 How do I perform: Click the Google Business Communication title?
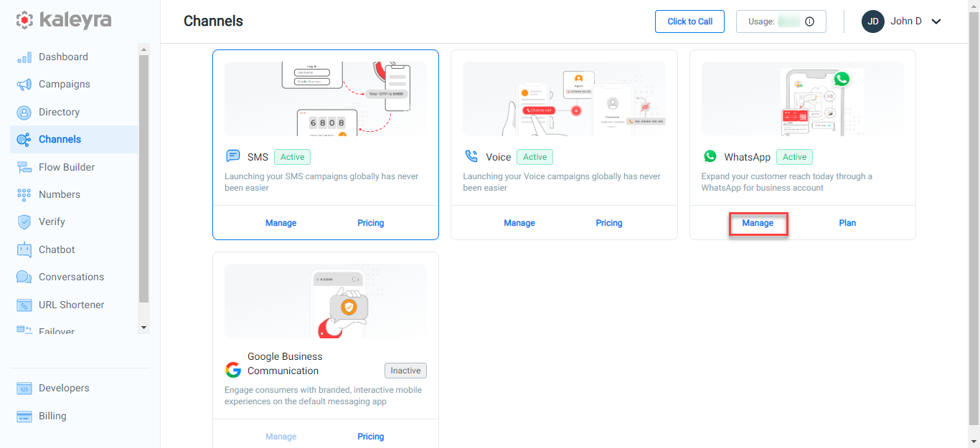285,363
